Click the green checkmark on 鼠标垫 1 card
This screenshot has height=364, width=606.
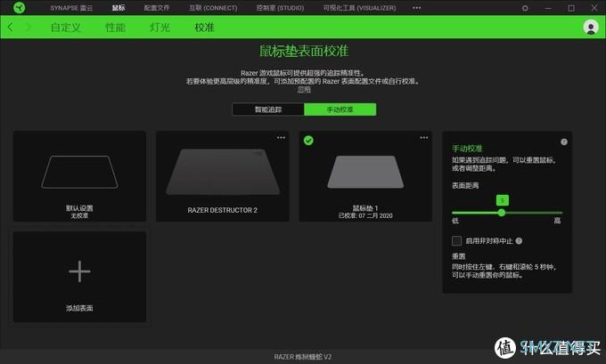[308, 141]
